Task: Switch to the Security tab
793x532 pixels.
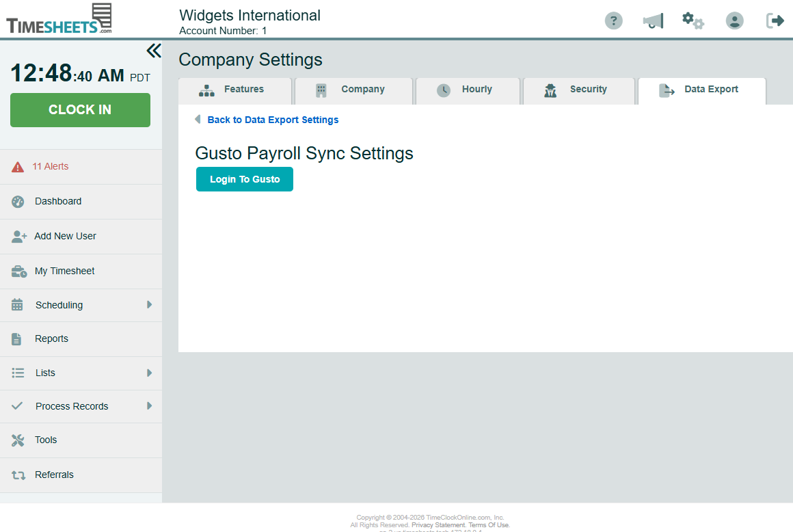Action: click(x=578, y=91)
